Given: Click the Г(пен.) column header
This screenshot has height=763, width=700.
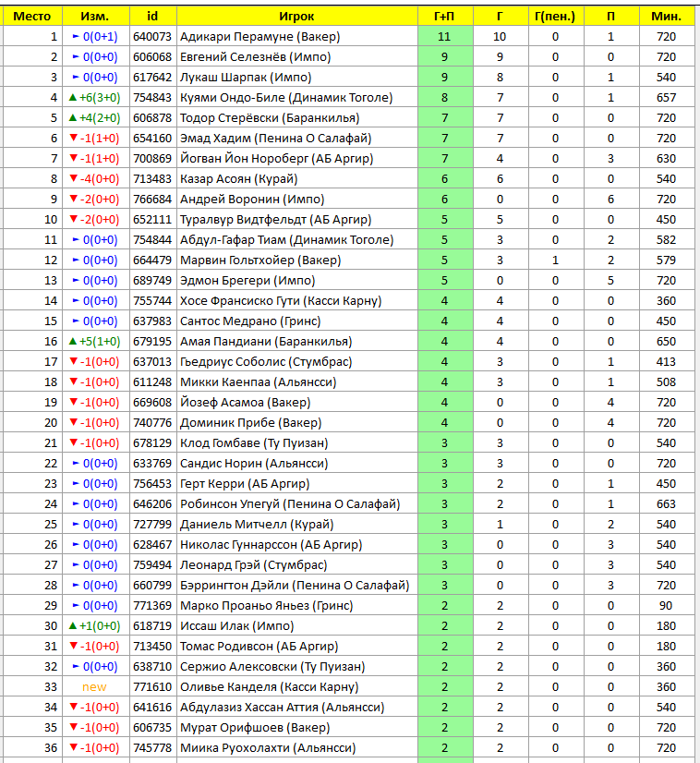Looking at the screenshot, I should [x=555, y=16].
